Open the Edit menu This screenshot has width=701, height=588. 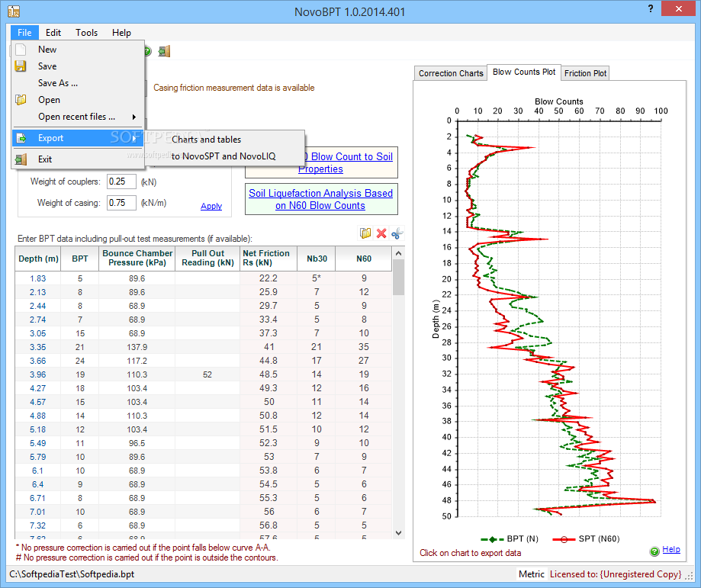[x=53, y=33]
